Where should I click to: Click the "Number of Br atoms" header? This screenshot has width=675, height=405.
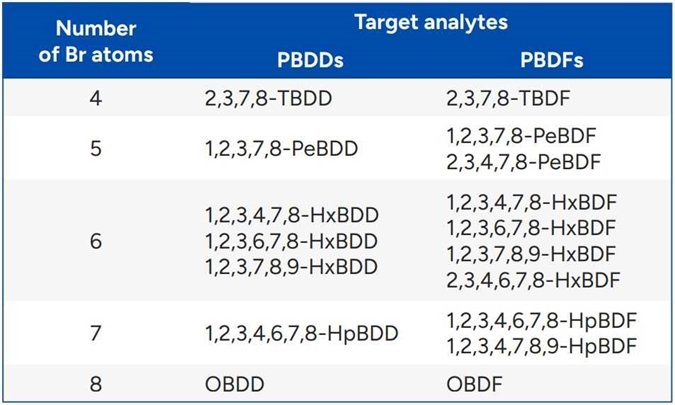(97, 41)
